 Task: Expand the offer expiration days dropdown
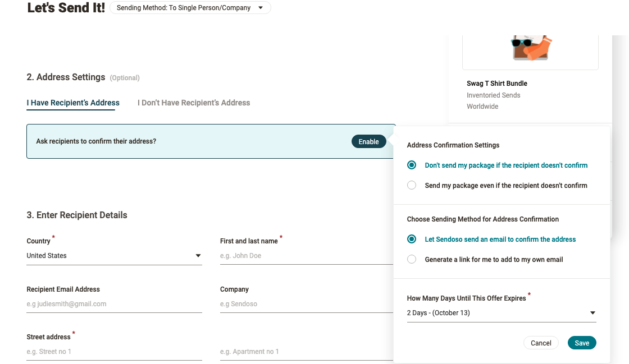[x=501, y=313]
